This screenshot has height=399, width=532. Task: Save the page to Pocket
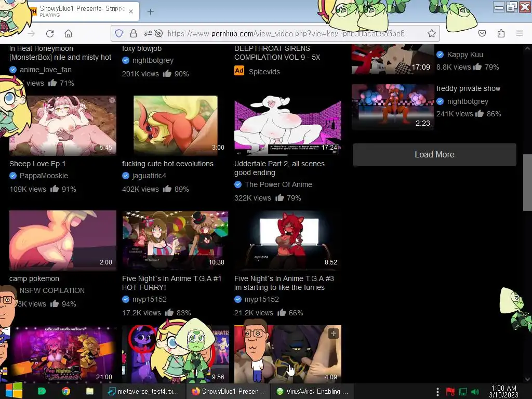click(x=482, y=33)
